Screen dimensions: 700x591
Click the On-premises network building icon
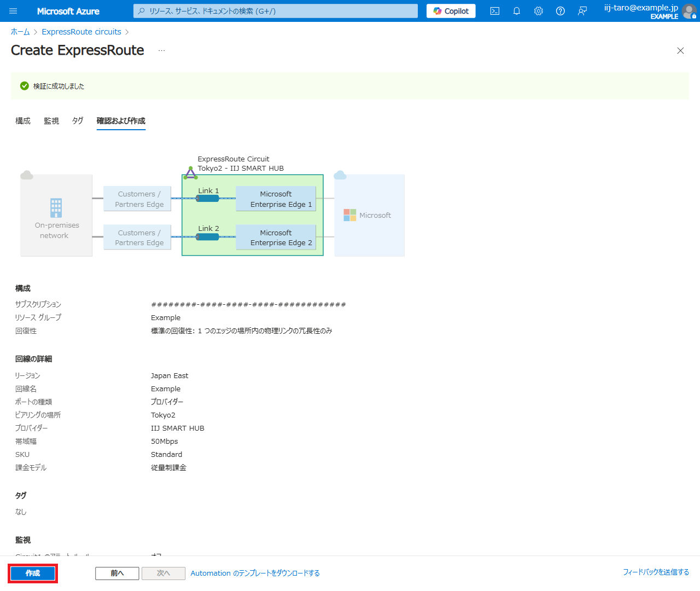(x=56, y=208)
